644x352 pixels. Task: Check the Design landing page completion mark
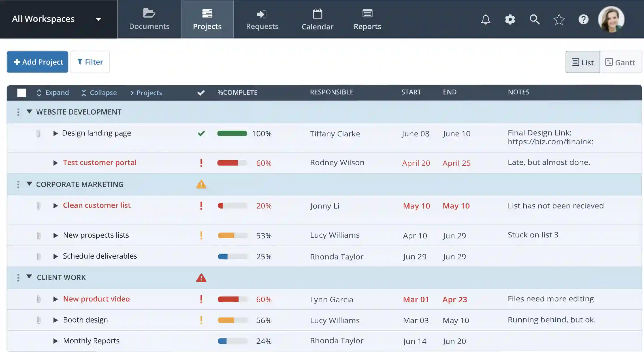pyautogui.click(x=201, y=133)
